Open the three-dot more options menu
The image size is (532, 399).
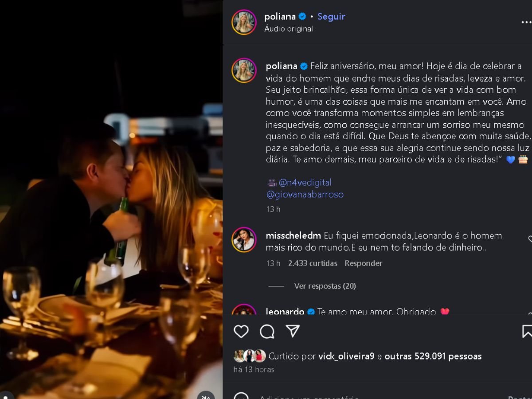(x=526, y=22)
